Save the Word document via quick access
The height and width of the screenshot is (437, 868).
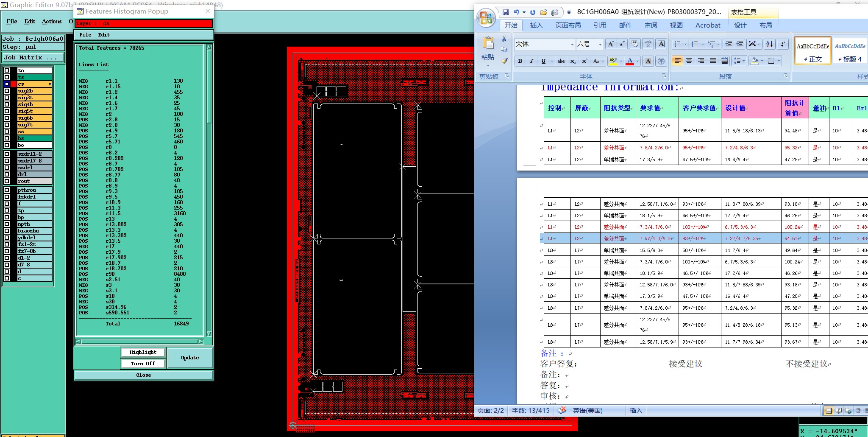point(505,12)
